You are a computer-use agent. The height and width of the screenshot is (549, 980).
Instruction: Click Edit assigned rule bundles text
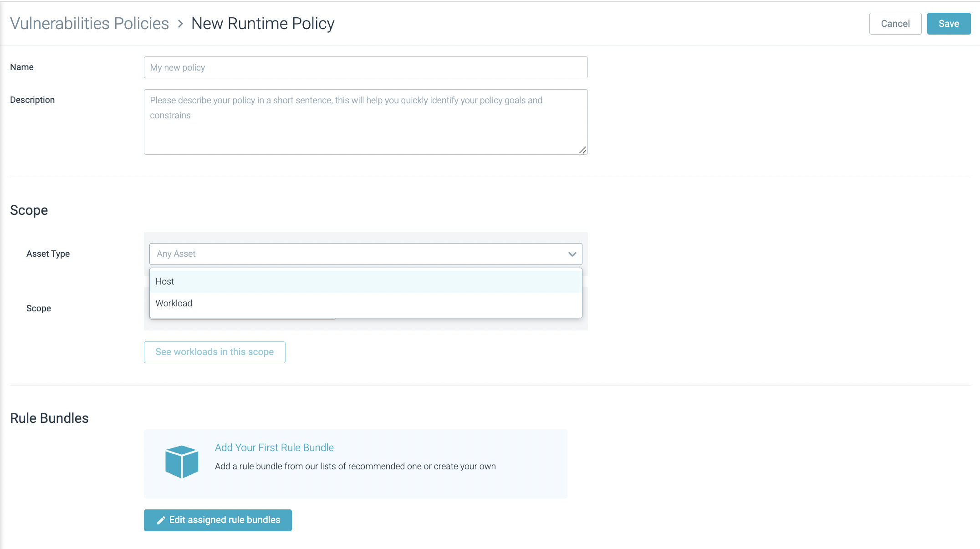click(225, 520)
